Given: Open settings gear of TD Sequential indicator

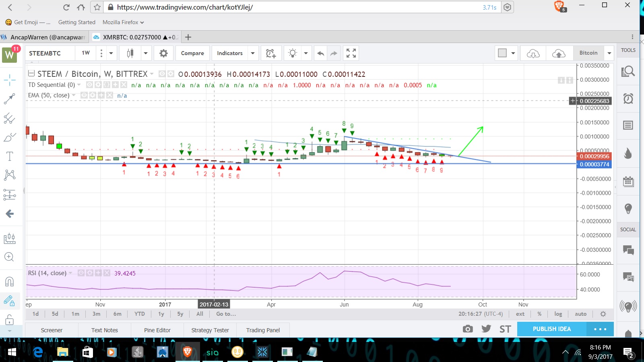Looking at the screenshot, I should click(98, 85).
